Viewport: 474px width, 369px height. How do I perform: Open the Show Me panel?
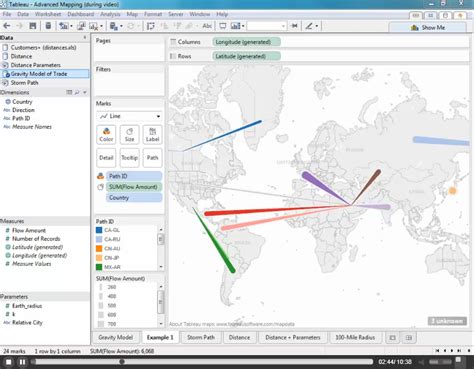click(428, 28)
